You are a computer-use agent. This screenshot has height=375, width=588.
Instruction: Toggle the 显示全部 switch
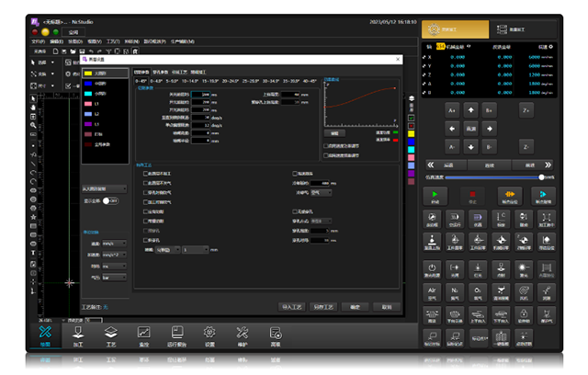pyautogui.click(x=109, y=199)
